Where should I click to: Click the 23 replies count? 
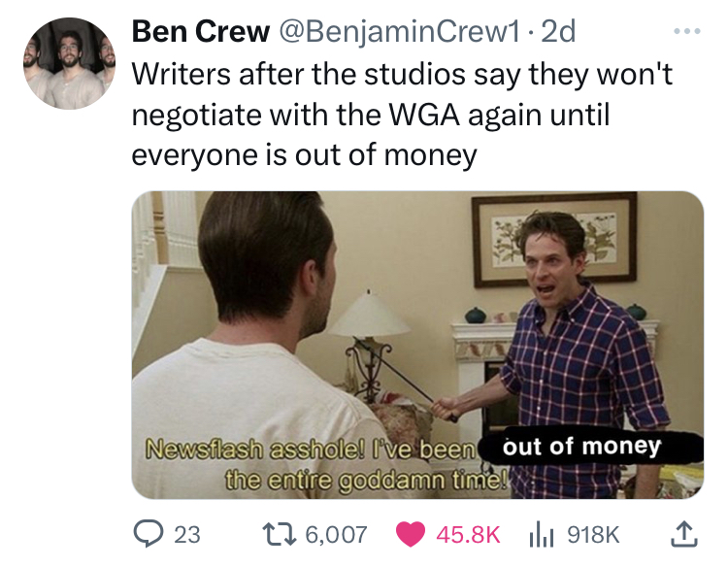click(187, 534)
